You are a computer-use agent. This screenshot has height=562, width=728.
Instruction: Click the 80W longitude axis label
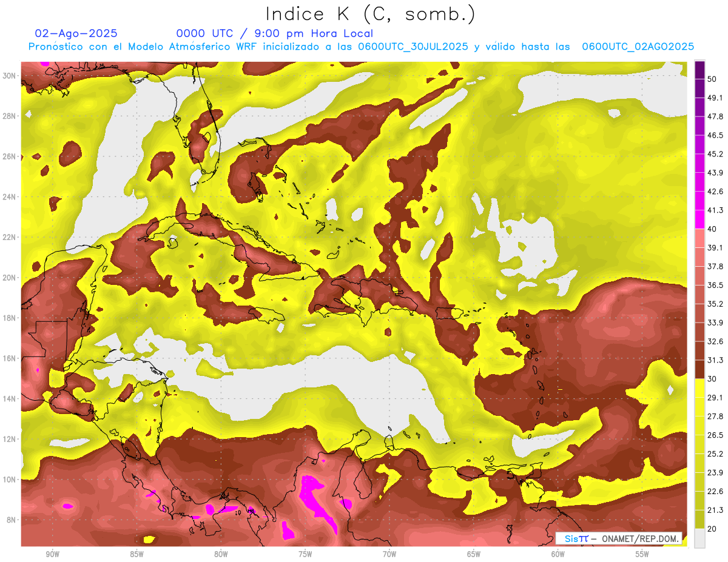(221, 554)
